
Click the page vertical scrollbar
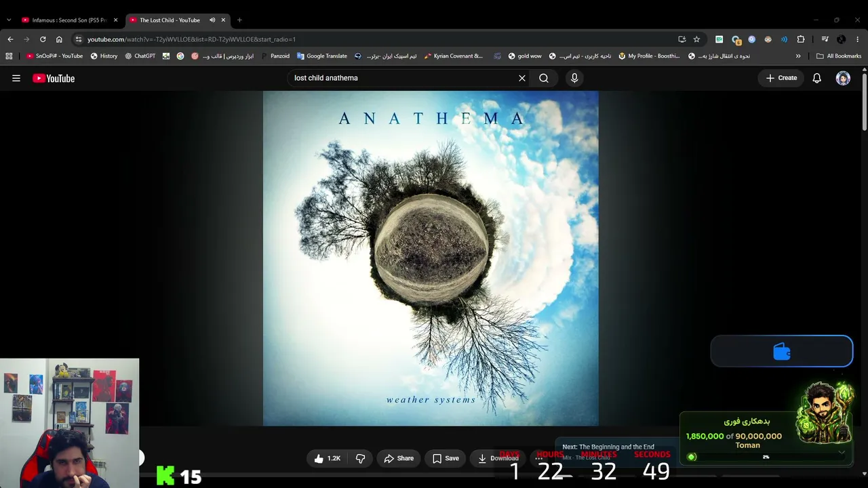click(865, 102)
